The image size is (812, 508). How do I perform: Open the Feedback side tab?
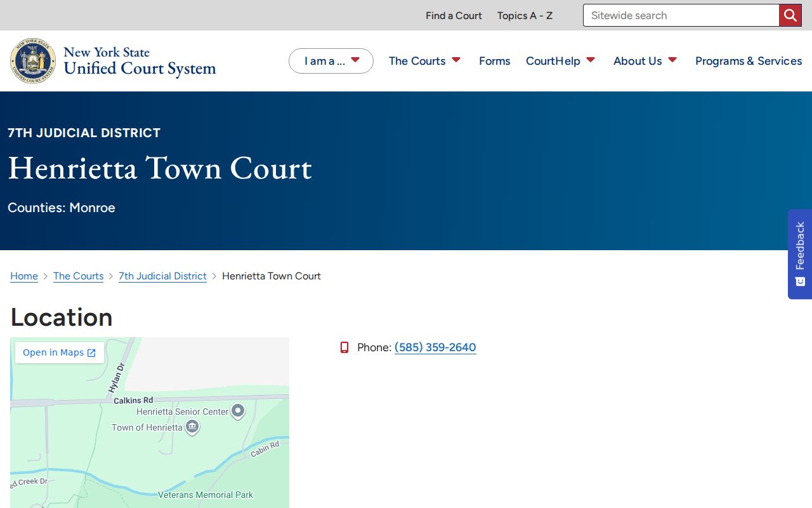pos(800,254)
